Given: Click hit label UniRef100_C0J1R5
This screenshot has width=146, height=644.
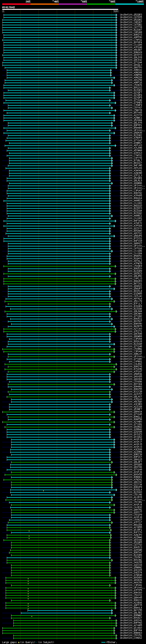Looking at the screenshot, I should [x=131, y=45].
